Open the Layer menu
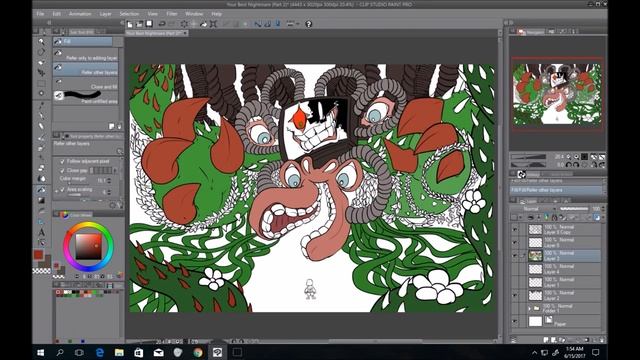 click(x=105, y=14)
